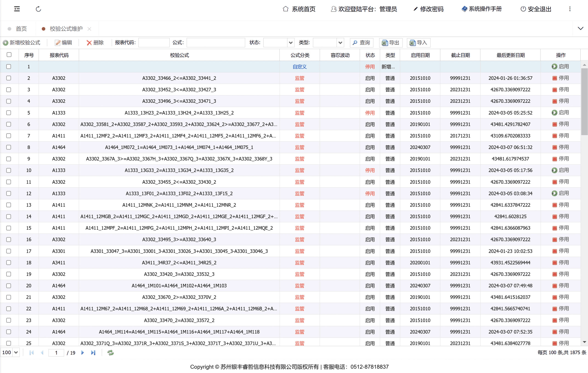The height and width of the screenshot is (373, 588).
Task: Click the 自定义 cell in row 1
Action: pos(300,67)
